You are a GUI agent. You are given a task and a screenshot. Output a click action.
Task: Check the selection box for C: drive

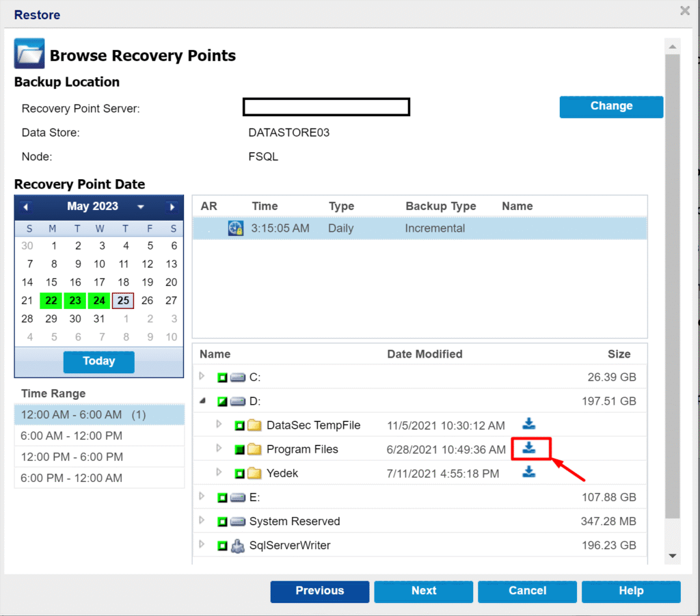tap(222, 377)
